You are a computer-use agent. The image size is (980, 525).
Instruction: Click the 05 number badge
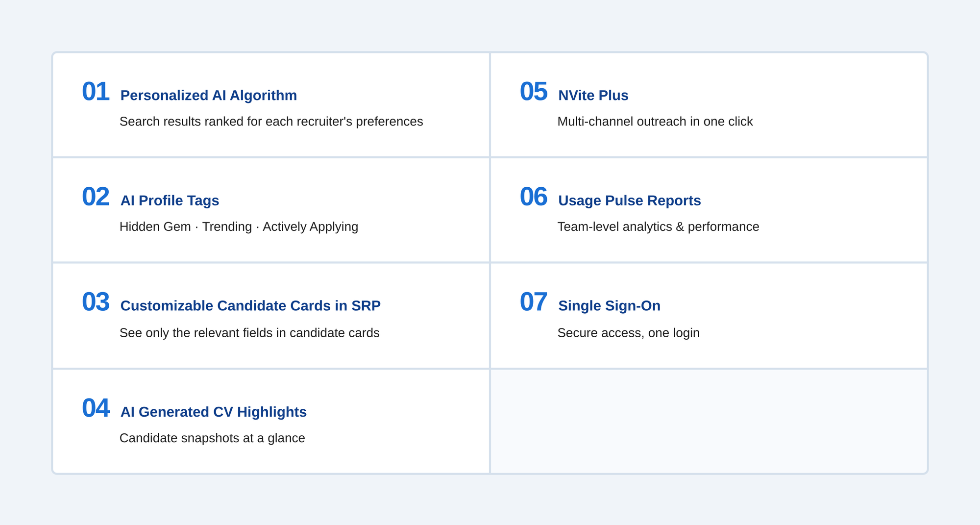click(534, 92)
